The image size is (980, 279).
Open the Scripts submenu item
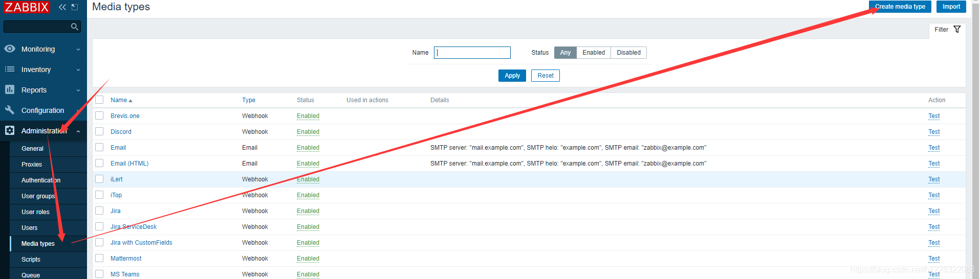[48, 260]
